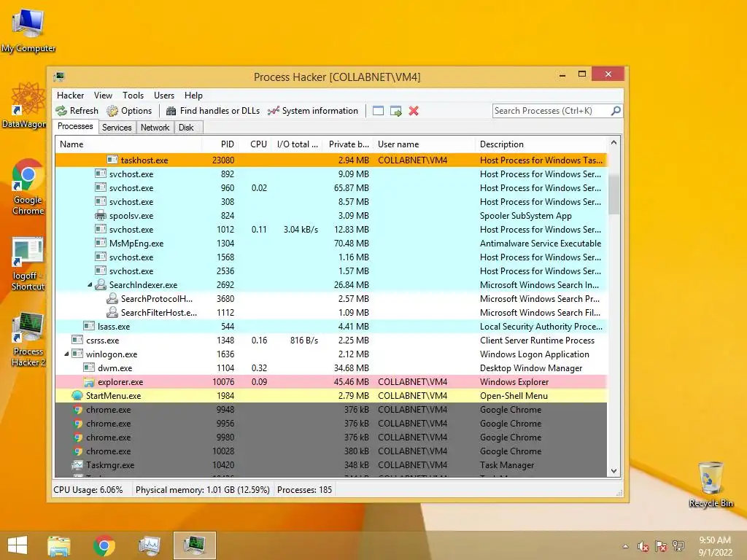Click the csrss.exe process icon
This screenshot has width=747, height=560.
(77, 340)
